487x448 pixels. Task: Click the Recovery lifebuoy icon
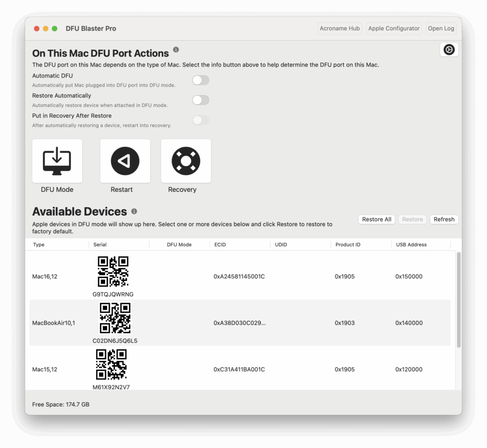(x=186, y=161)
